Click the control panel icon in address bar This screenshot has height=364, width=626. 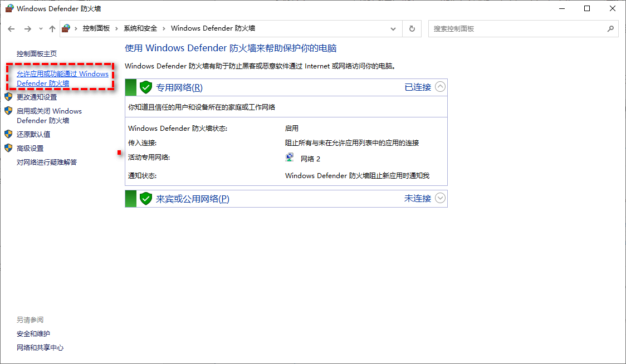tap(66, 28)
